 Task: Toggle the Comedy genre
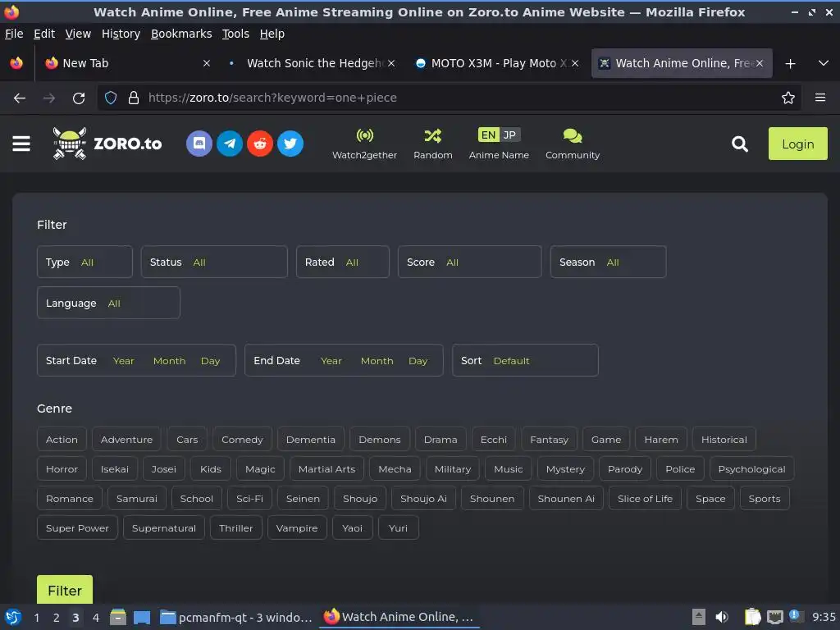242,440
